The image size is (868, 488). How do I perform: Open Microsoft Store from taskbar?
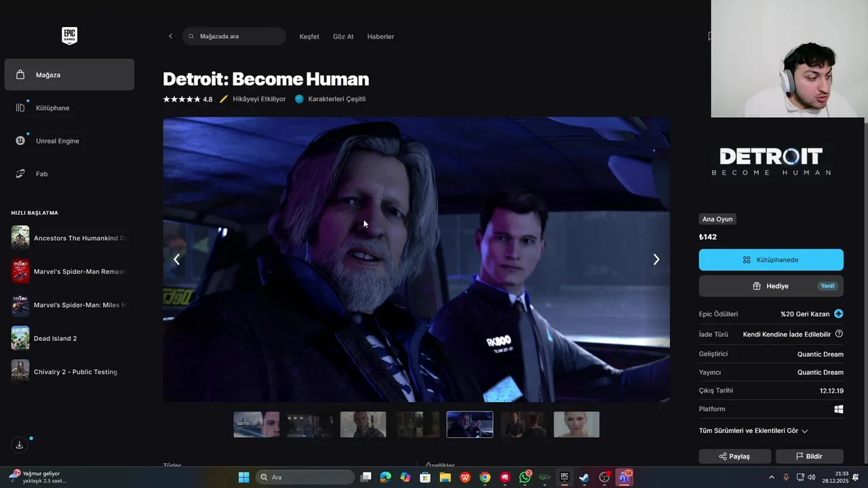pos(425,477)
